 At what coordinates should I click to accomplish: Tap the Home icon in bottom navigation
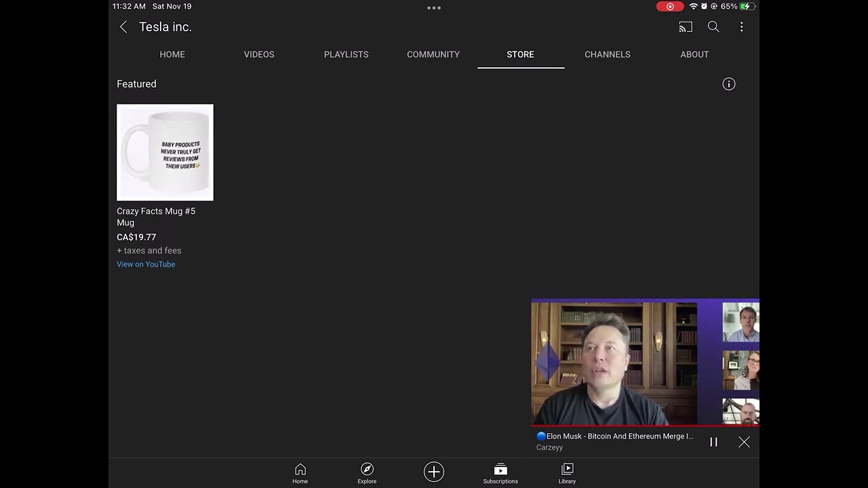click(x=300, y=473)
